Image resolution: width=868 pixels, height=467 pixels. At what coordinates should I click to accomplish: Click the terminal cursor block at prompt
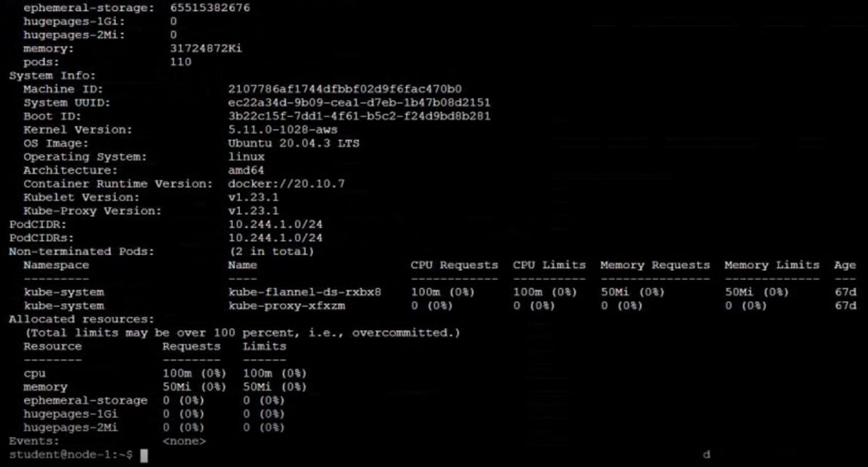click(x=144, y=456)
